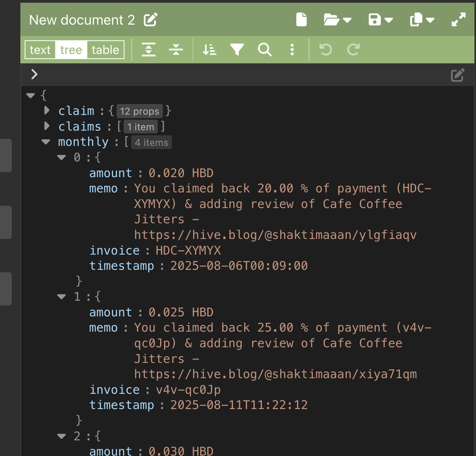Viewport: 476px width, 456px height.
Task: Rename document via edit pencil icon
Action: pyautogui.click(x=150, y=20)
